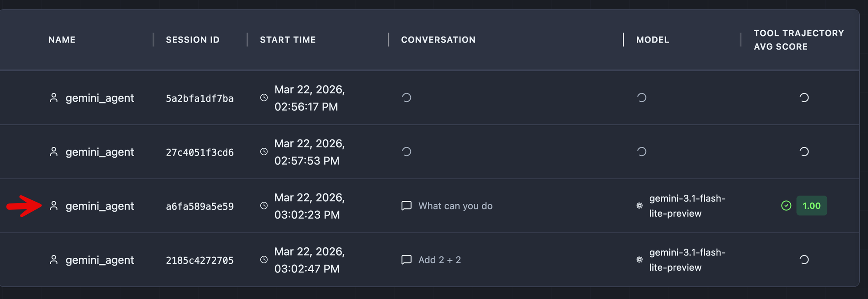Click the clock icon in the 03:02:47 PM row
868x299 pixels.
(264, 260)
